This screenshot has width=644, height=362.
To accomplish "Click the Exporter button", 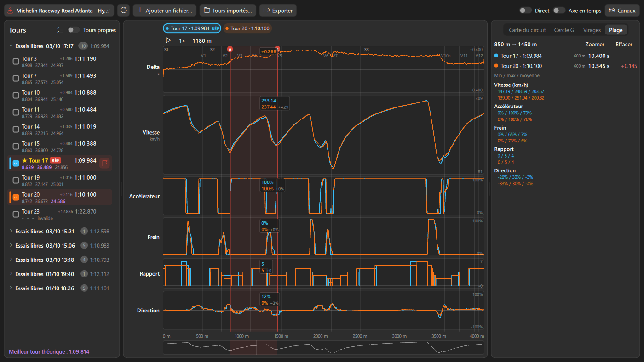I will (x=278, y=10).
